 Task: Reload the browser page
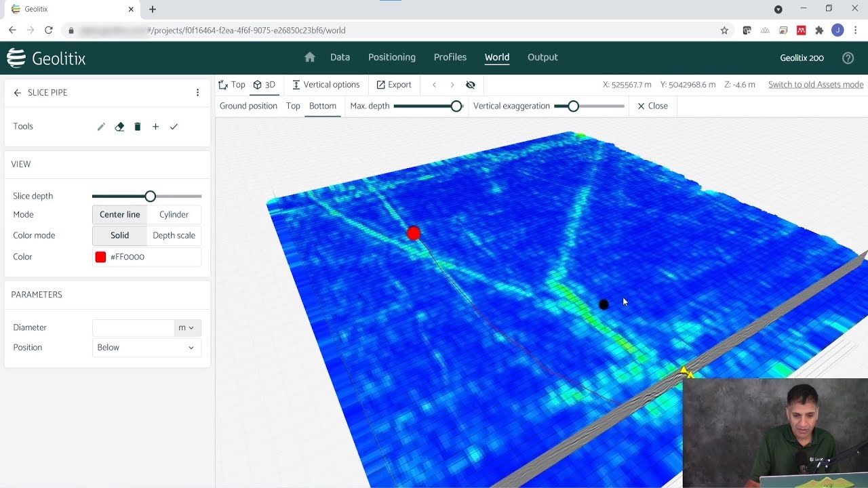tap(48, 30)
